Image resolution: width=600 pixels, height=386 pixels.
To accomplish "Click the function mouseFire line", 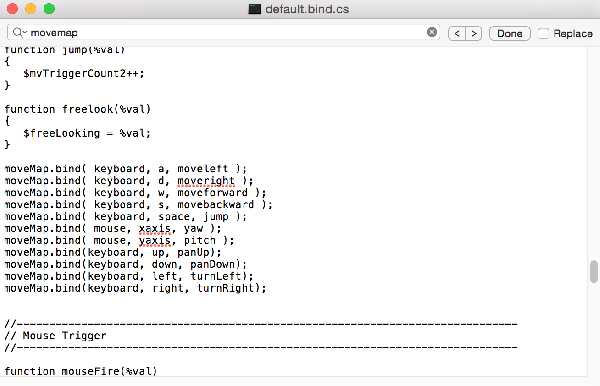I will click(x=81, y=371).
